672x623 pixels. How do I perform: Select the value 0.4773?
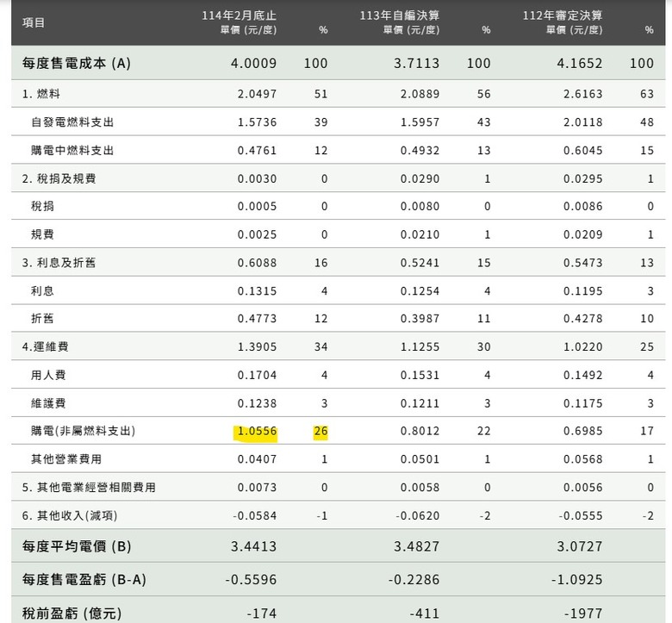click(x=257, y=319)
